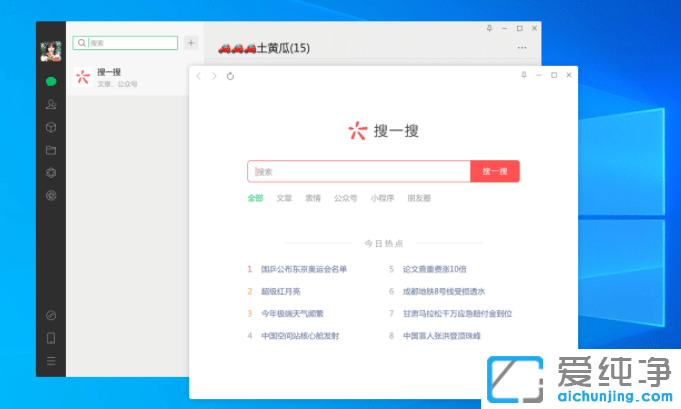
Task: Click the plus button next to search
Action: point(191,43)
